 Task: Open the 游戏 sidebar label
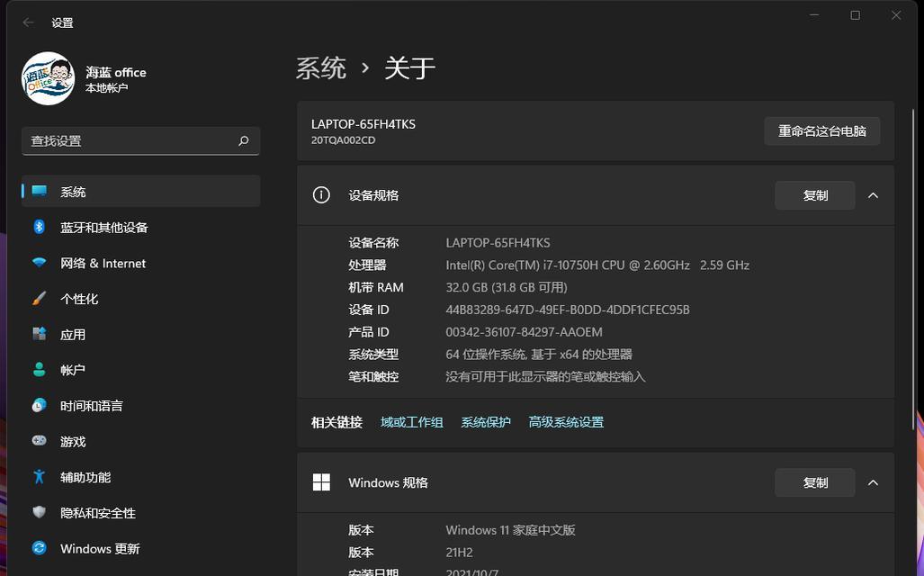pyautogui.click(x=73, y=442)
